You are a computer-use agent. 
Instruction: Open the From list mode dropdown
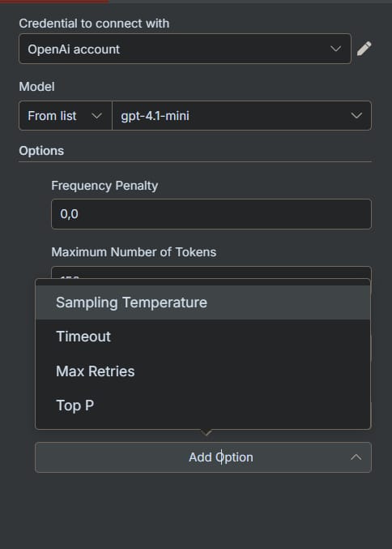click(66, 115)
